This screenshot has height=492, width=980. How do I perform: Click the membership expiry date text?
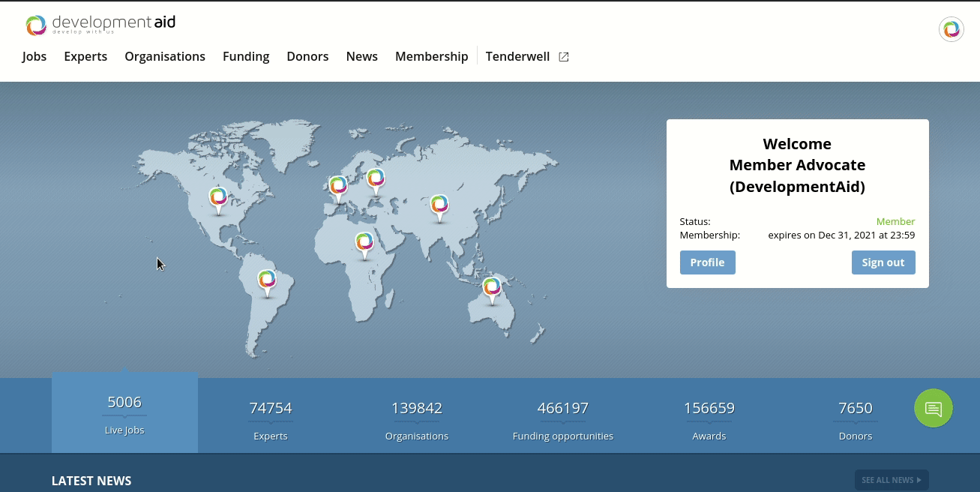pyautogui.click(x=841, y=235)
